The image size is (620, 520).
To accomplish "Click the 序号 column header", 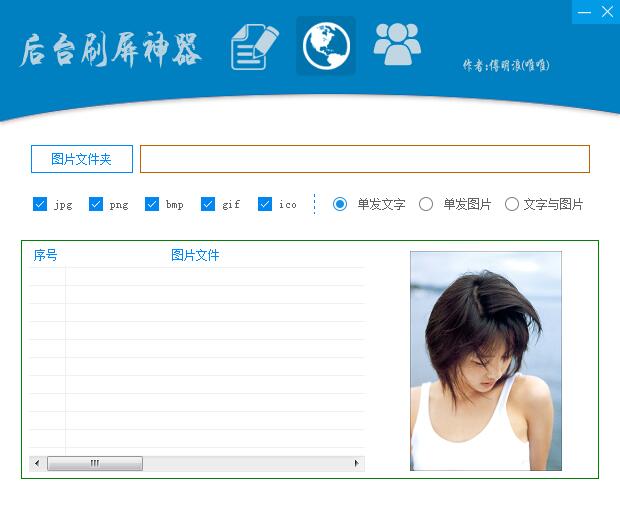I will point(45,255).
